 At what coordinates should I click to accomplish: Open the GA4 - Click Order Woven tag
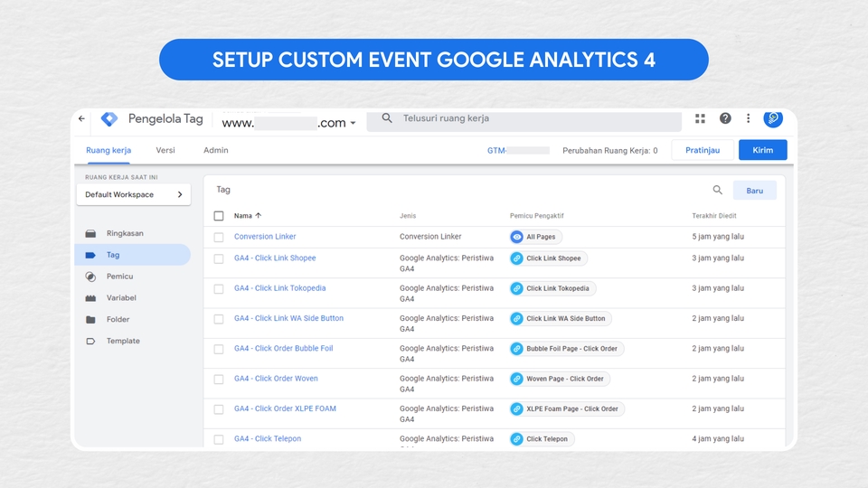[277, 379]
